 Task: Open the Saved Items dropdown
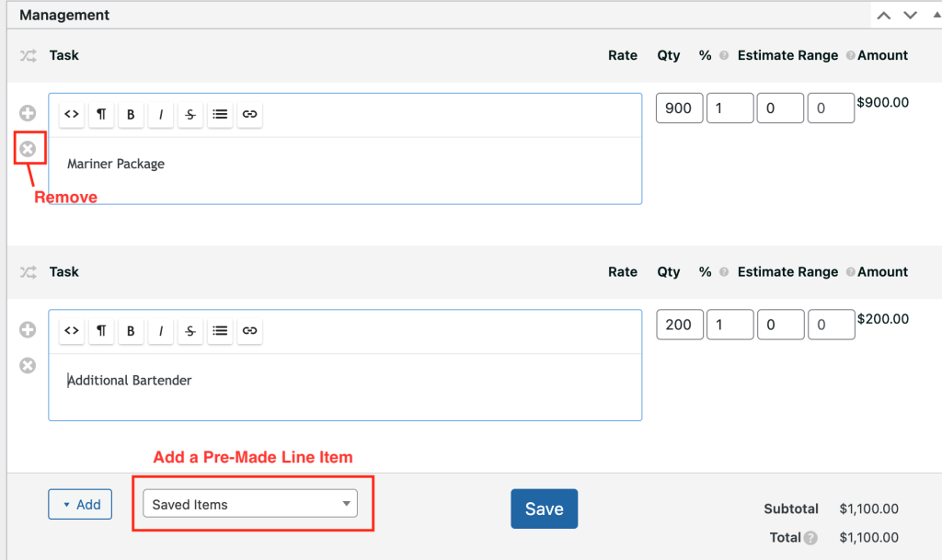[250, 504]
